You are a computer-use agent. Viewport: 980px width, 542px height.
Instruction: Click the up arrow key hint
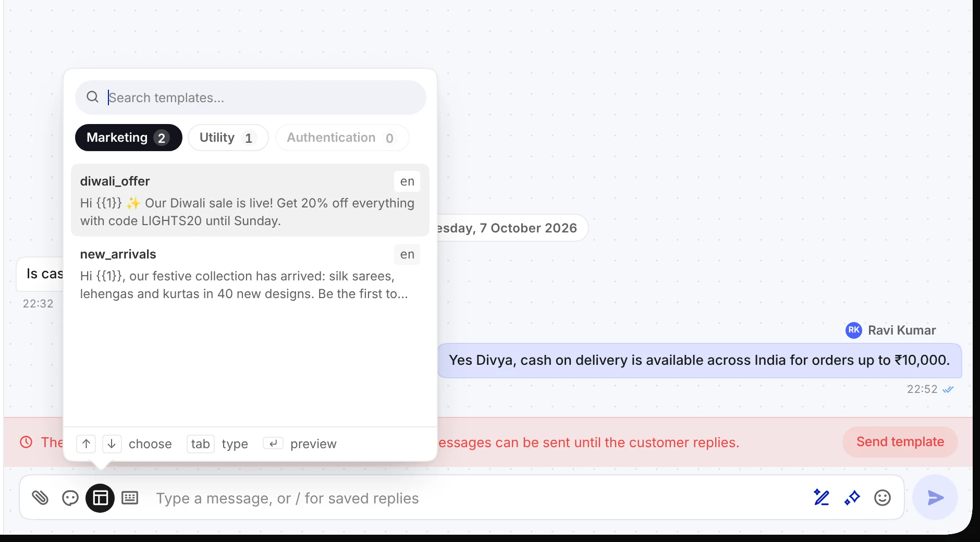(86, 444)
